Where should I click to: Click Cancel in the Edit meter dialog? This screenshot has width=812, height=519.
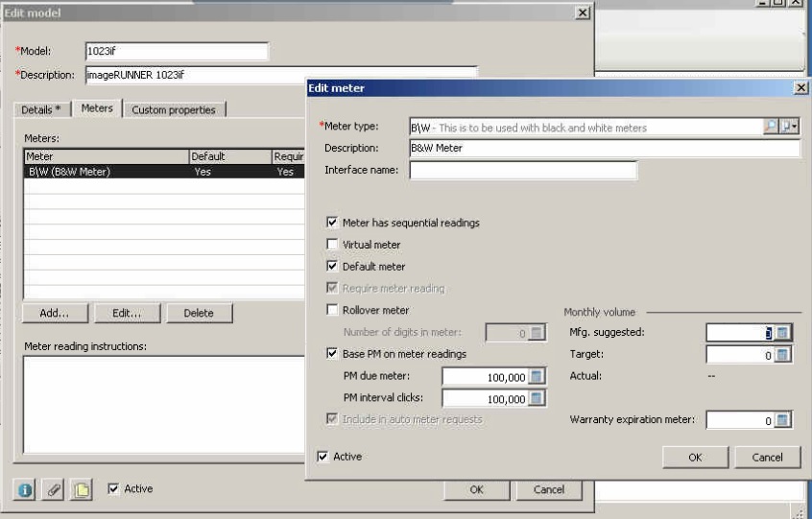(768, 458)
